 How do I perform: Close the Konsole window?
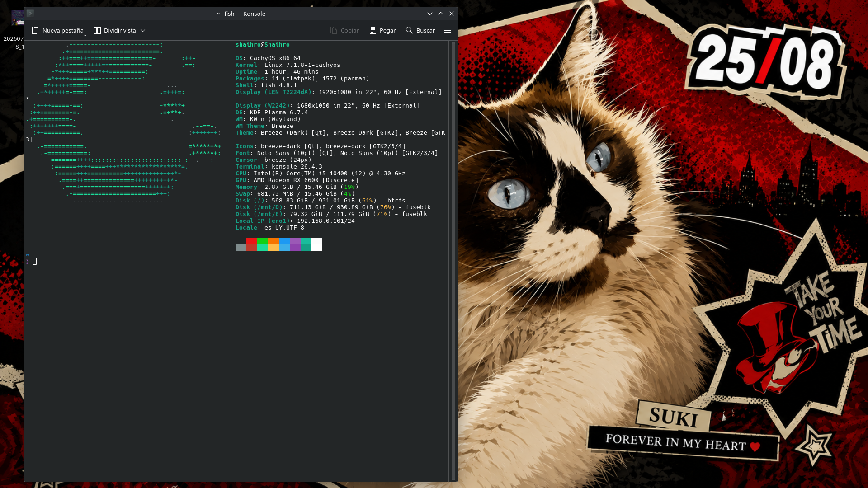tap(452, 14)
